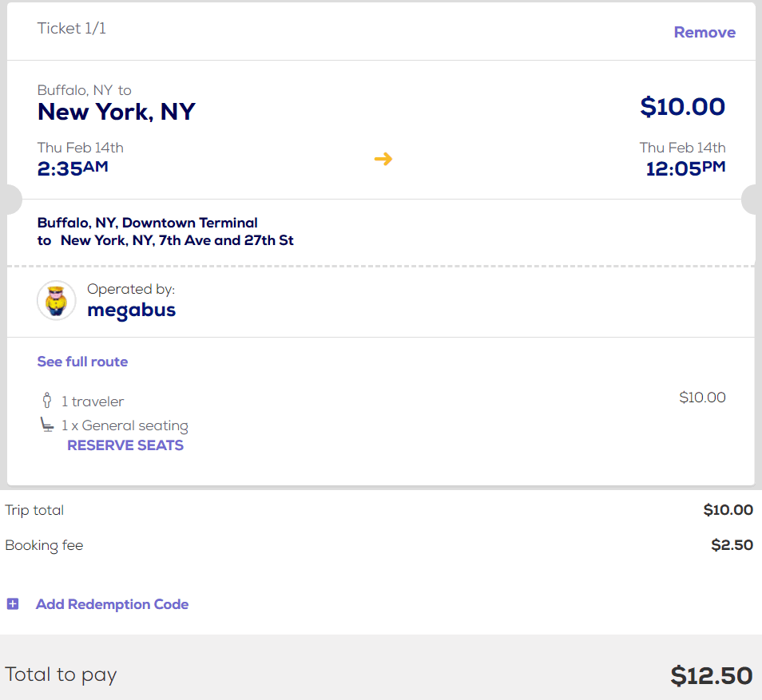Click the Ticket 1/1 label
762x700 pixels.
[x=72, y=29]
